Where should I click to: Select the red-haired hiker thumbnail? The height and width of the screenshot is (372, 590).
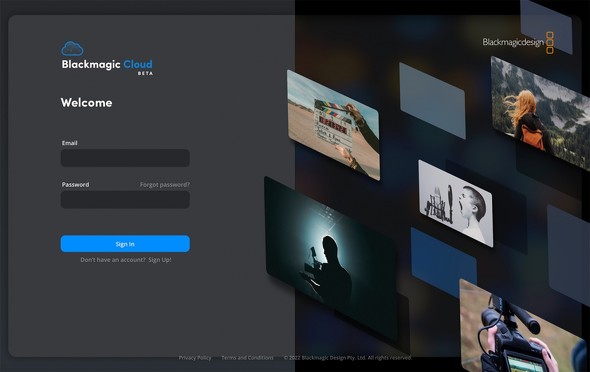(540, 113)
